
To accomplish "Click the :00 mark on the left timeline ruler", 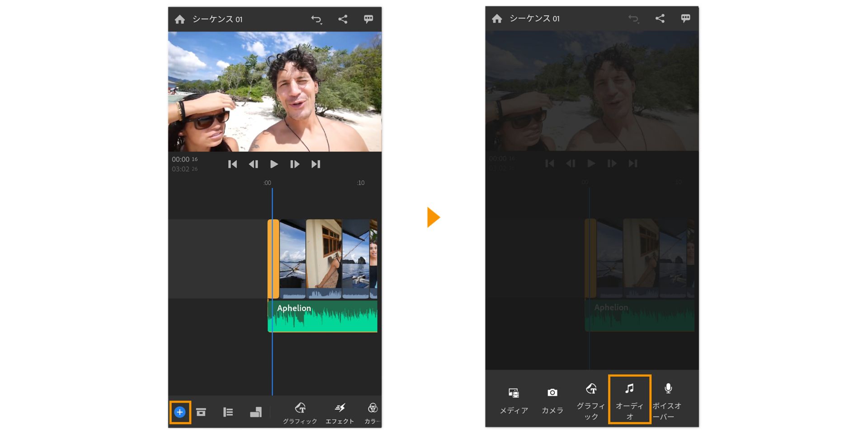I will (x=267, y=183).
